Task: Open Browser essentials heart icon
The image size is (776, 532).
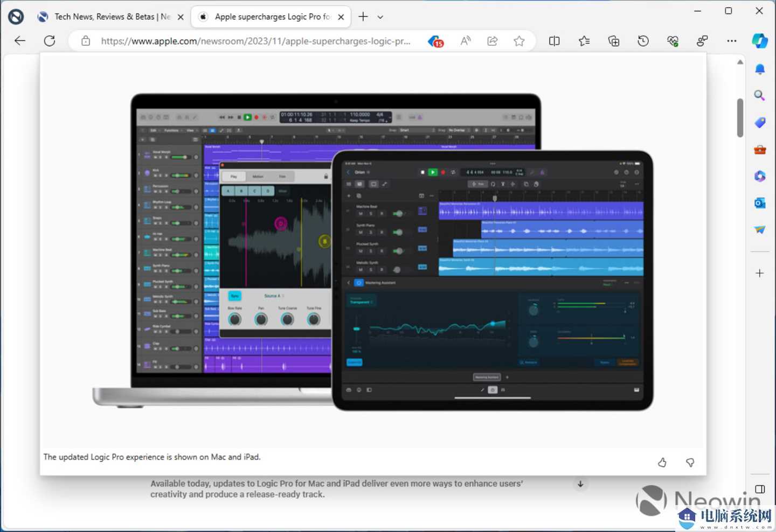Action: [673, 41]
